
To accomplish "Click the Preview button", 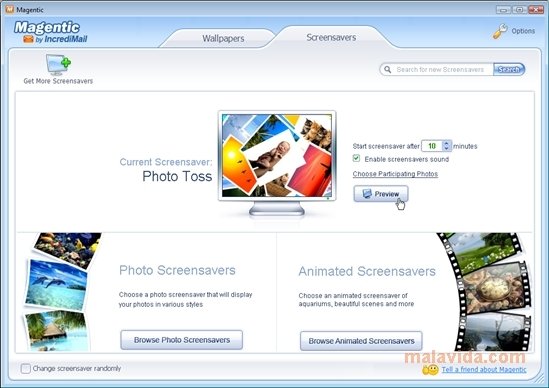I will [381, 194].
